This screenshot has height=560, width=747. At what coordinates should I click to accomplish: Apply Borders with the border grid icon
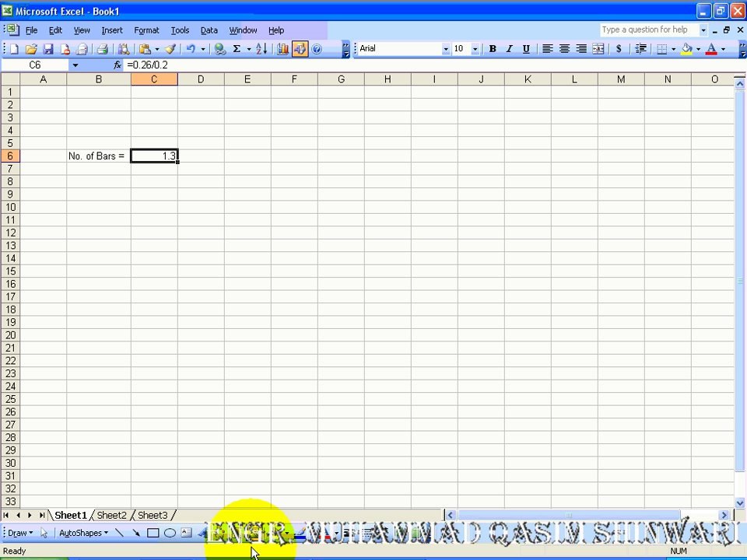661,48
